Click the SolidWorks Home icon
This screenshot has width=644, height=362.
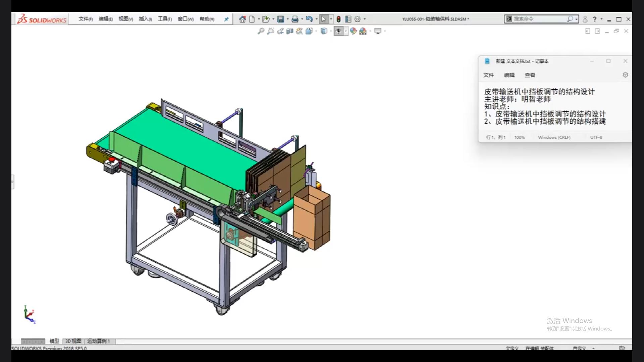point(242,19)
